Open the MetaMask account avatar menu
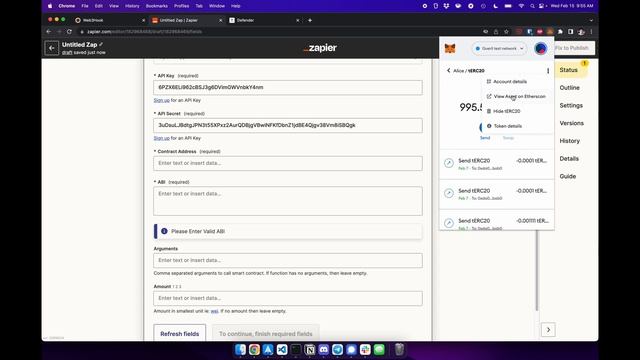 540,49
